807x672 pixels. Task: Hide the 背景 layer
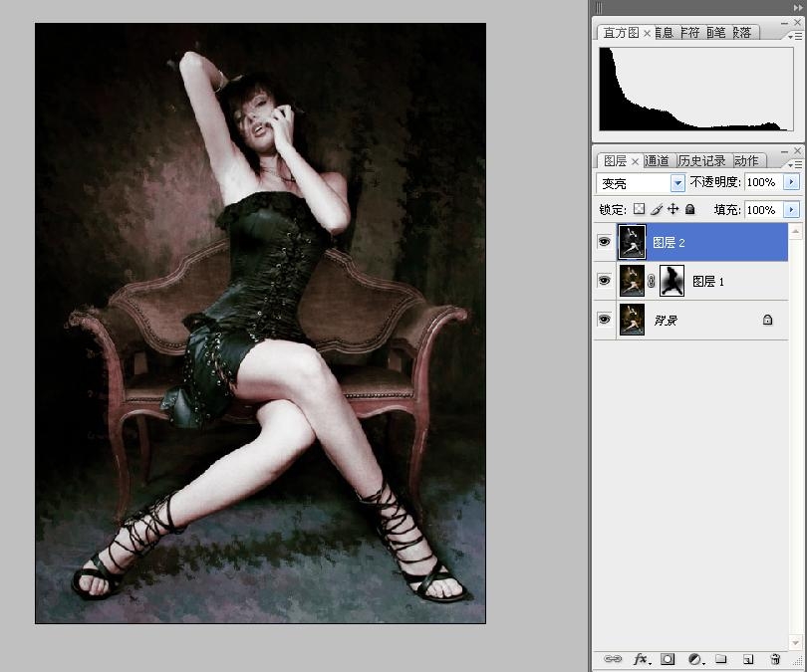coord(604,320)
